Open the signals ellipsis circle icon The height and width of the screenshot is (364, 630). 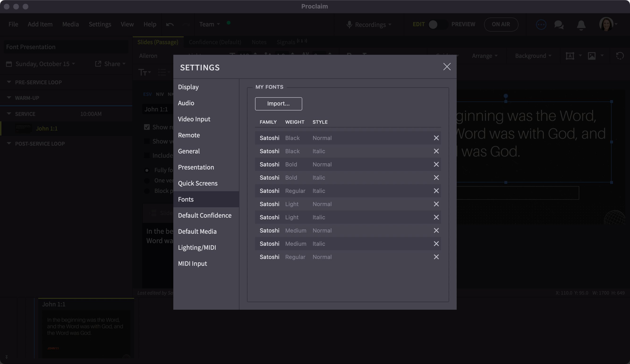(541, 25)
